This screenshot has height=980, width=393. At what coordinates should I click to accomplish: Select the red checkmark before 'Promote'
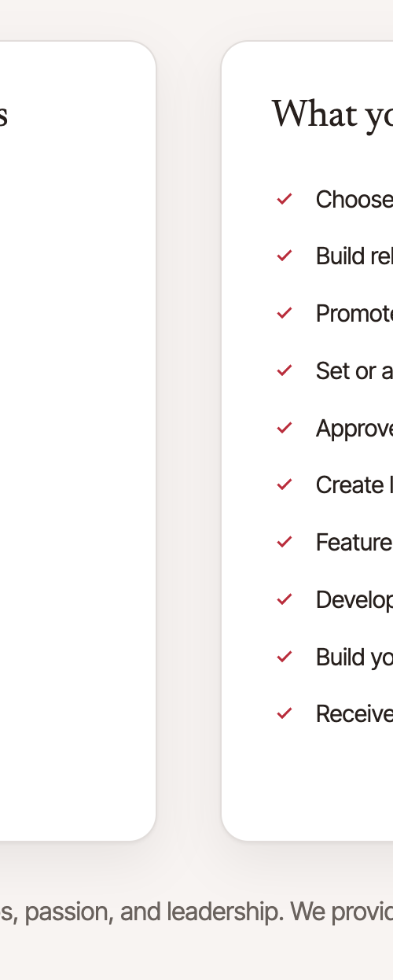(285, 313)
